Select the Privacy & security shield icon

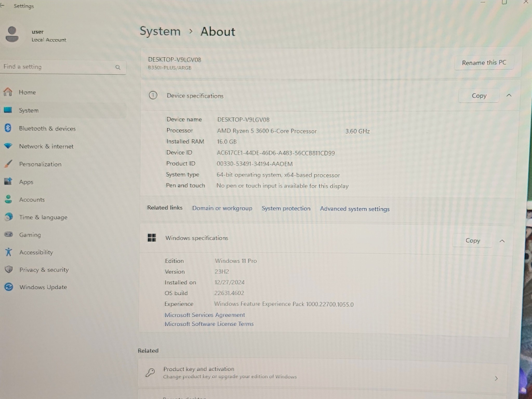[9, 269]
